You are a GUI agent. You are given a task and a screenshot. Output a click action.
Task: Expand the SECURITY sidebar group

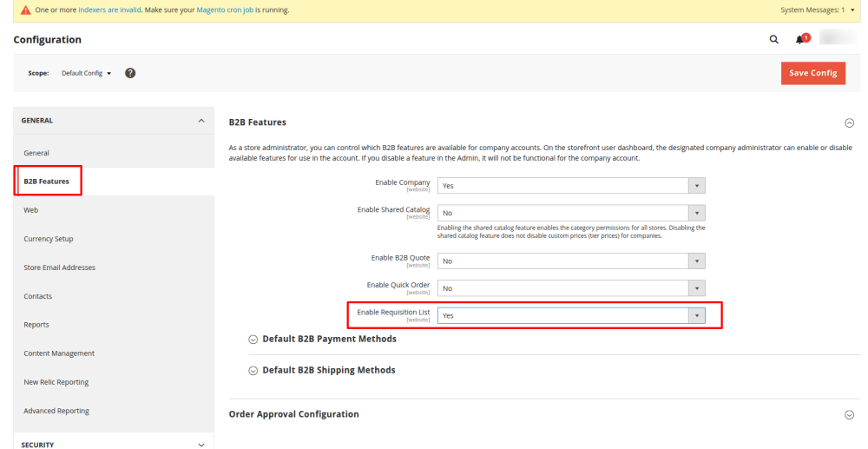click(x=113, y=444)
